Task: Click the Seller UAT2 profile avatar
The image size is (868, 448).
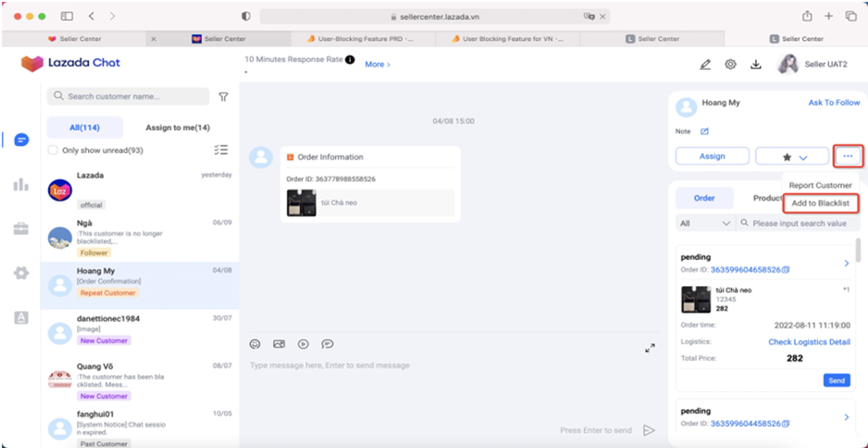Action: [787, 64]
